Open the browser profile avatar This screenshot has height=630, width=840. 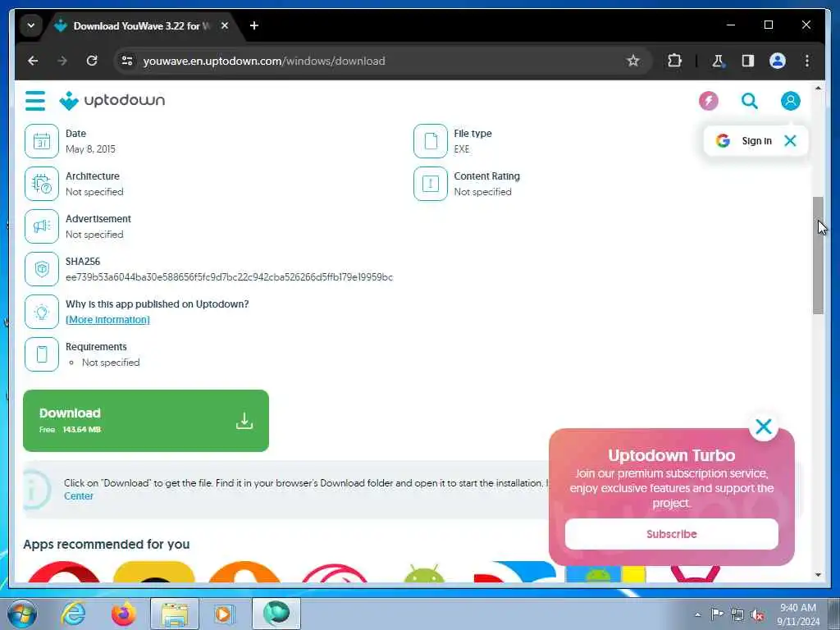(778, 61)
